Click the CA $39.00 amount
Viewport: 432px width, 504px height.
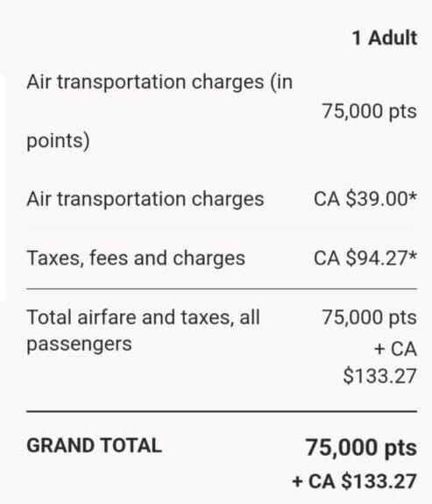point(361,199)
